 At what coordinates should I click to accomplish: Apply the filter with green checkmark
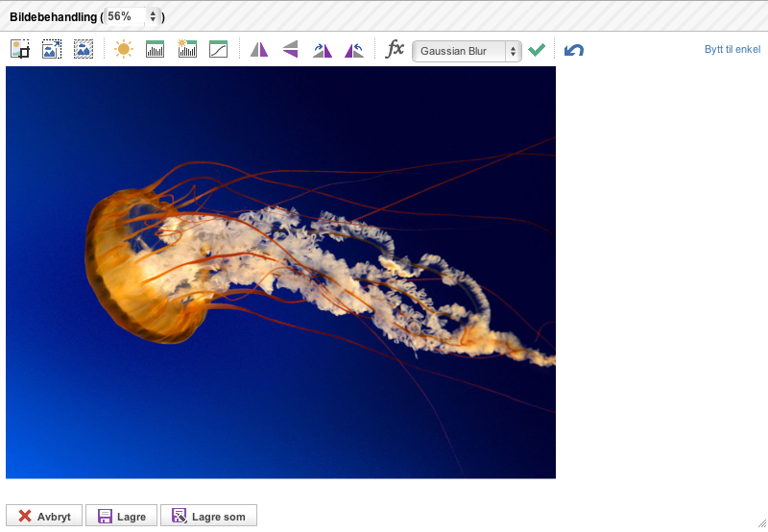pyautogui.click(x=537, y=50)
